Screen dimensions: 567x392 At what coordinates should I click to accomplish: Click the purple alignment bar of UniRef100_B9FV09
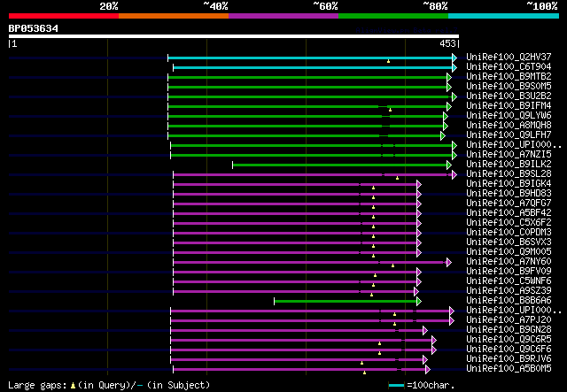pyautogui.click(x=295, y=272)
